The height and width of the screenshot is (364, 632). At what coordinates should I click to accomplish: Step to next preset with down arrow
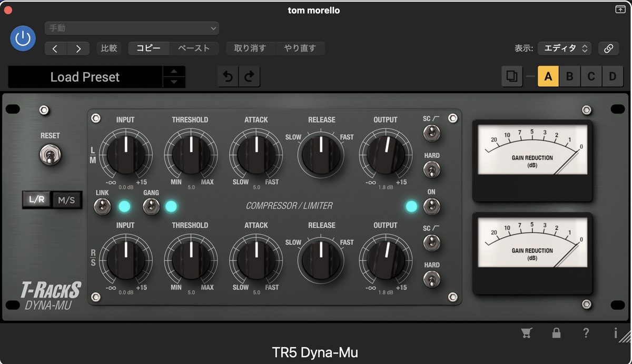pyautogui.click(x=174, y=83)
